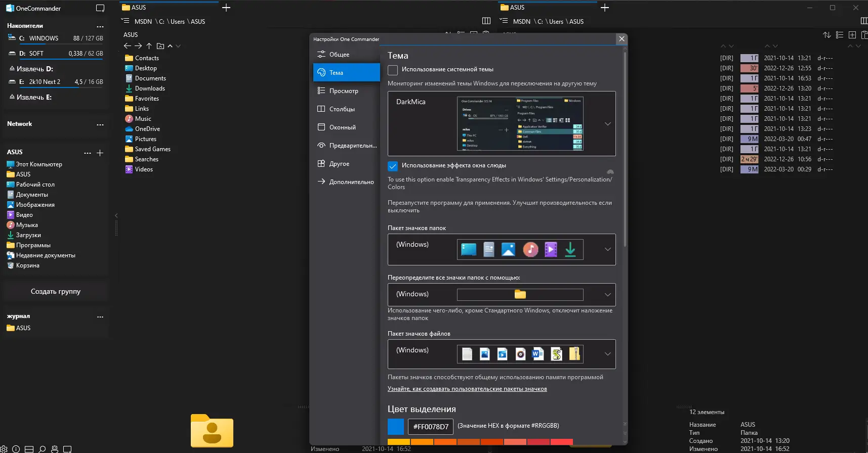Expand the DarkMica theme dropdown
The image size is (868, 453).
(607, 124)
